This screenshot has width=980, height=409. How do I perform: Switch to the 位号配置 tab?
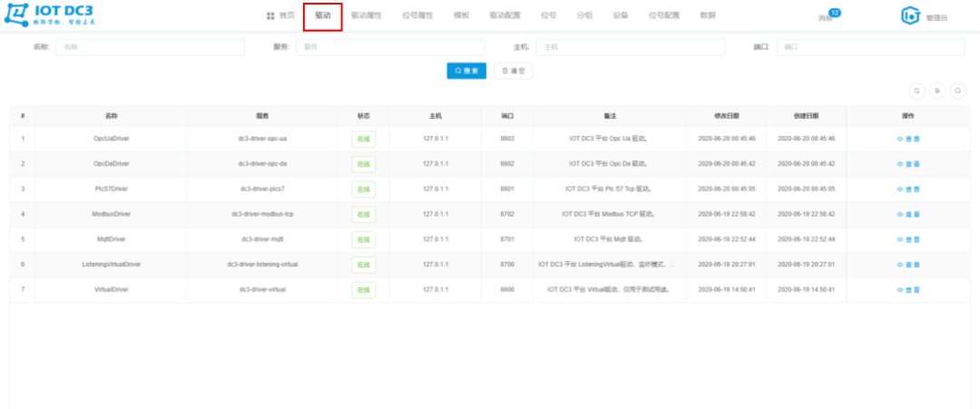[664, 15]
